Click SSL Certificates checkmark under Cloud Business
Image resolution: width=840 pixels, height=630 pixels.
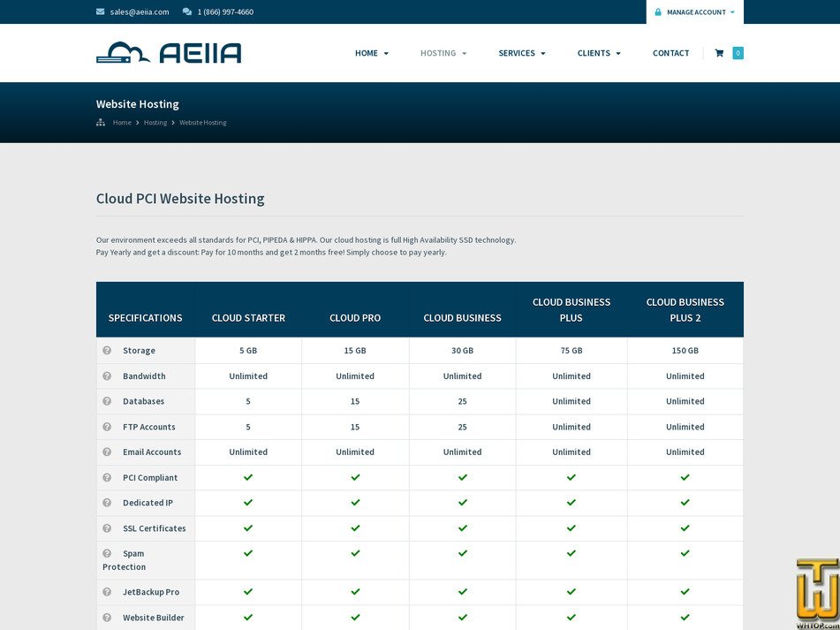(462, 528)
